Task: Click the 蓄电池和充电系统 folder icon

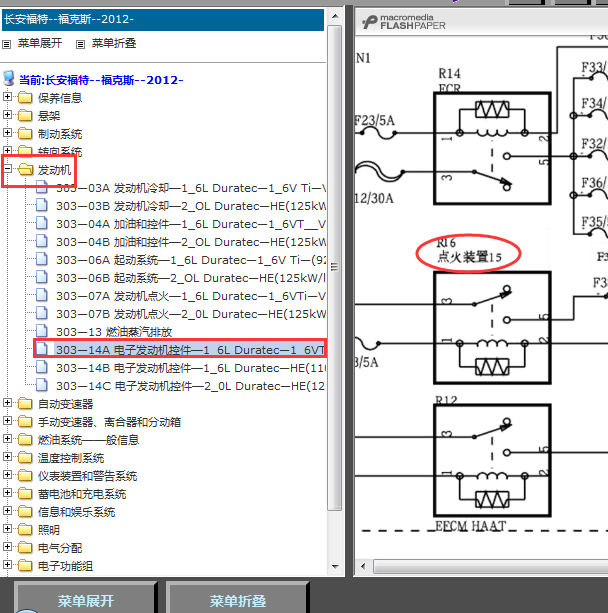Action: pyautogui.click(x=25, y=493)
